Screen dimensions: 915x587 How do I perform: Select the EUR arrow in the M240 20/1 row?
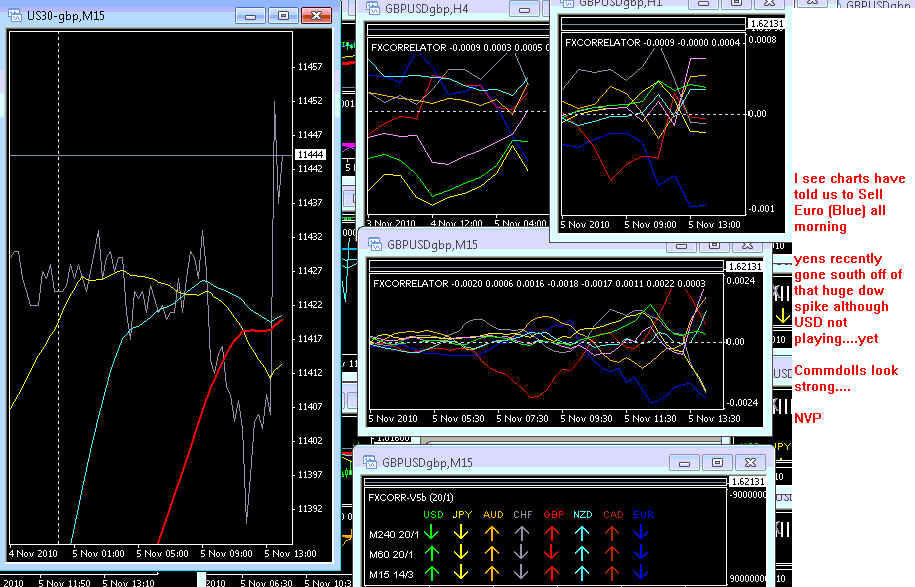pyautogui.click(x=641, y=532)
